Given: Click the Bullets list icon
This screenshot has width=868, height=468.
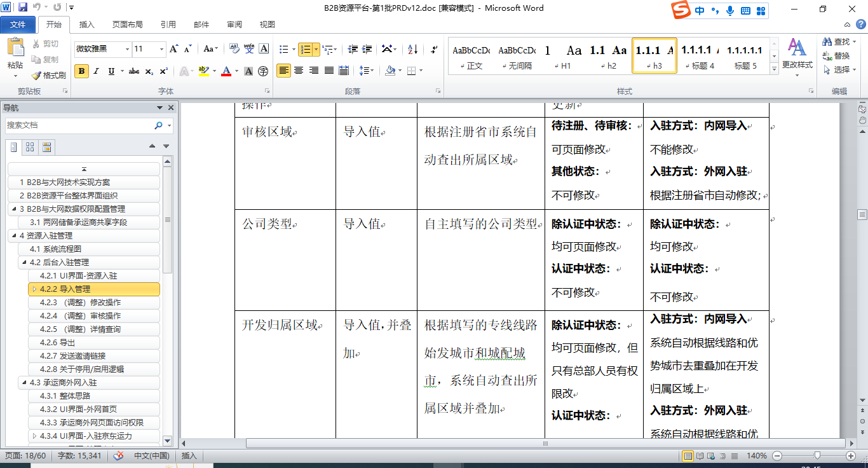Looking at the screenshot, I should pos(284,49).
